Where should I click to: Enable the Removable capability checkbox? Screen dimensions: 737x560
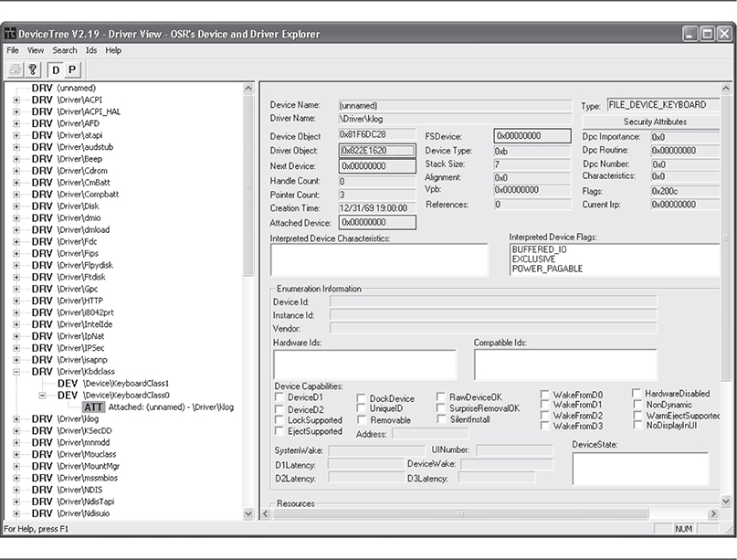(362, 420)
